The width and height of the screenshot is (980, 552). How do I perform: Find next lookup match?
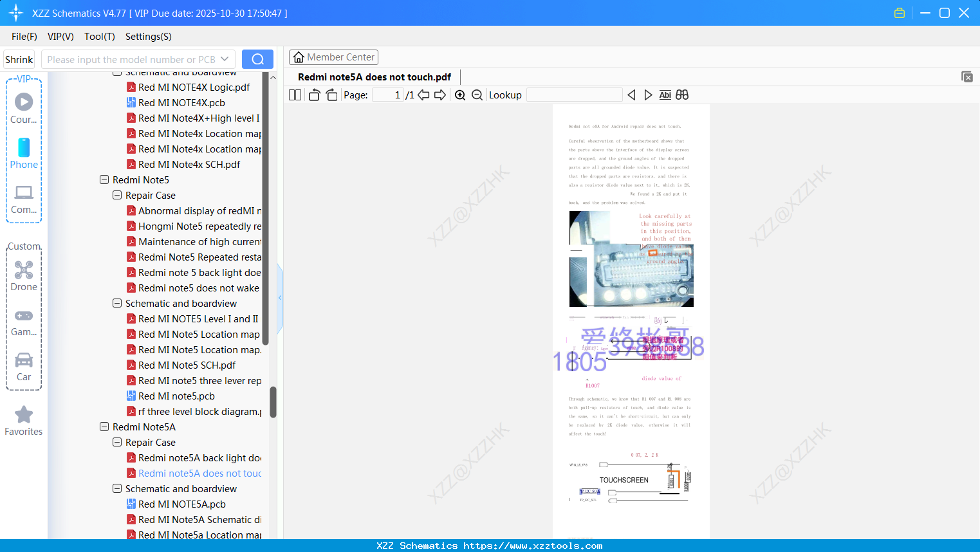(x=648, y=95)
